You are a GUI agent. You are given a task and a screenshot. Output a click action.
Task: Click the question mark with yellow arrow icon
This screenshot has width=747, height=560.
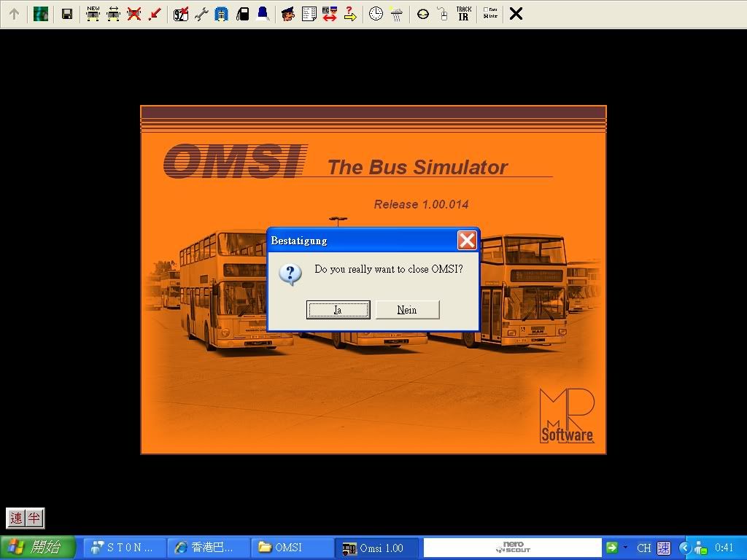[350, 15]
